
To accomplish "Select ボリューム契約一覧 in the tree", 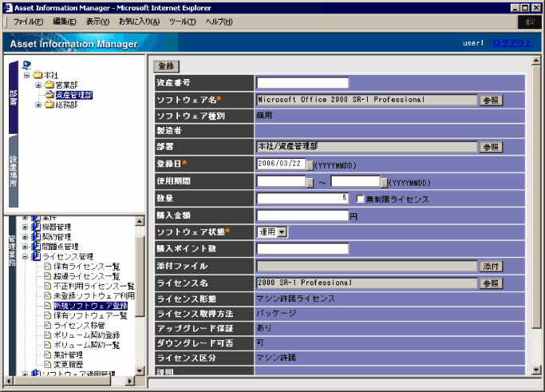I will (x=86, y=345).
